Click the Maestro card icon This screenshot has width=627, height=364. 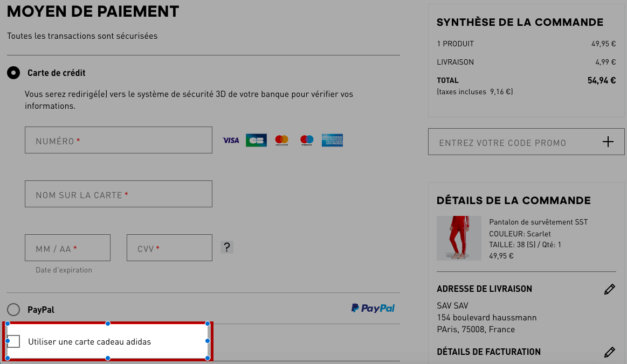[x=307, y=140]
